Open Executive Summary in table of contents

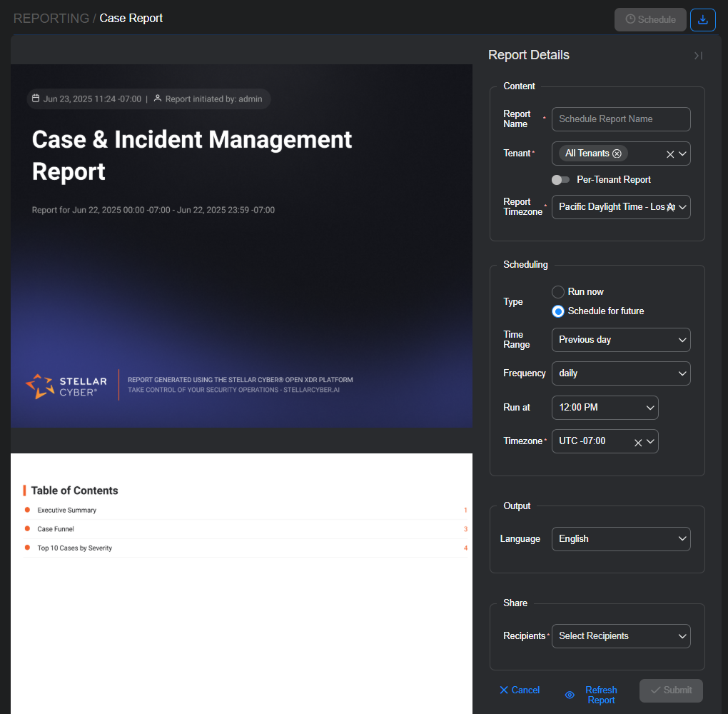pos(67,511)
